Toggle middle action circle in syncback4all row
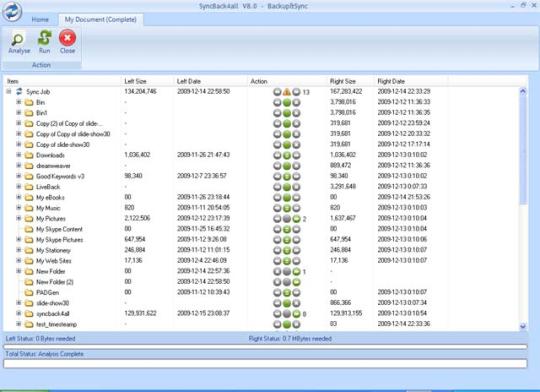540x392 pixels. point(287,314)
